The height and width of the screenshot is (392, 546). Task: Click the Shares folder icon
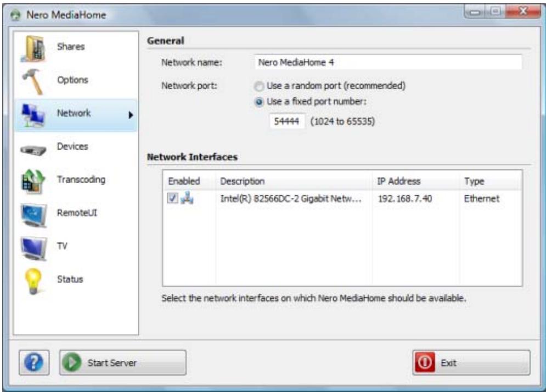[33, 48]
